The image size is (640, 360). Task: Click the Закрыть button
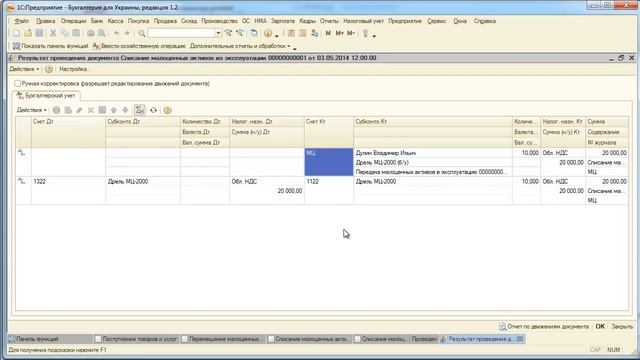point(622,327)
